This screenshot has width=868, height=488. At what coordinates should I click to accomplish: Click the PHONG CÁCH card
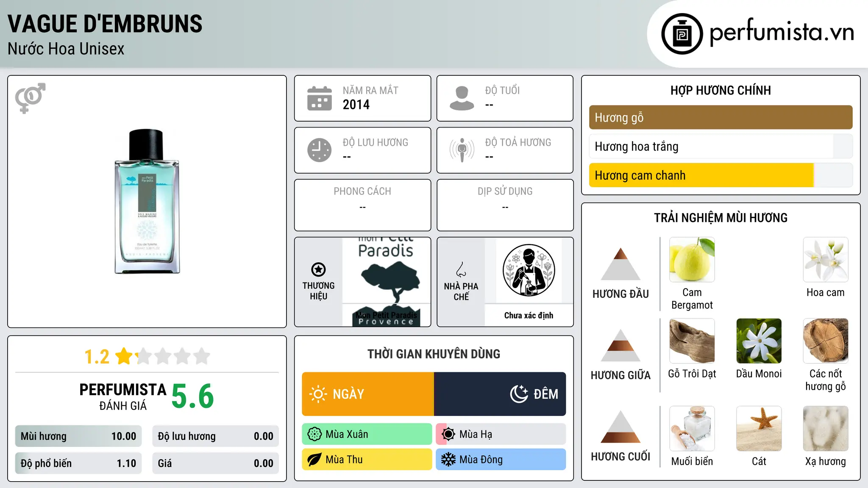click(362, 205)
